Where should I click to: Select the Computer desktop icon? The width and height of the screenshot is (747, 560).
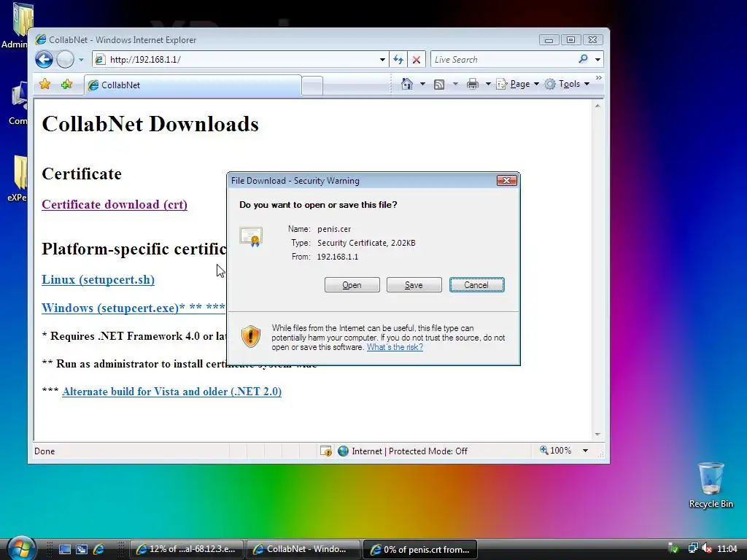[x=18, y=104]
